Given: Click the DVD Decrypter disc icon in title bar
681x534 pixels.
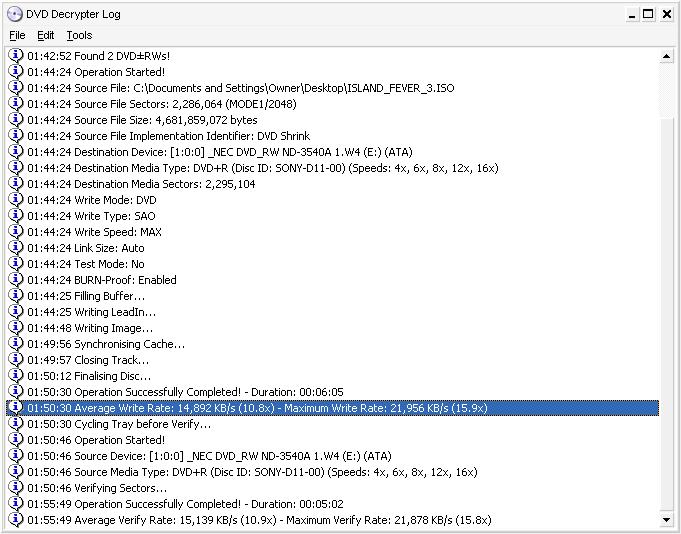Looking at the screenshot, I should click(14, 14).
